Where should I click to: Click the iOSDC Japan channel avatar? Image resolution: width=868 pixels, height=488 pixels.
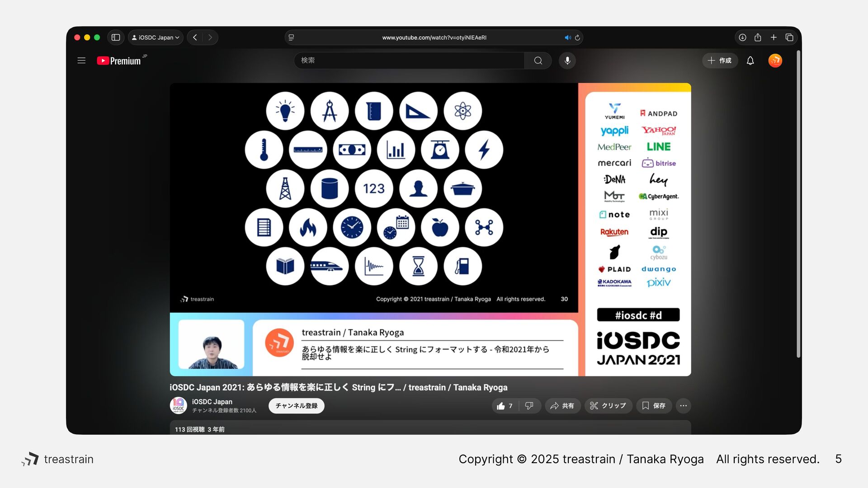(x=179, y=405)
